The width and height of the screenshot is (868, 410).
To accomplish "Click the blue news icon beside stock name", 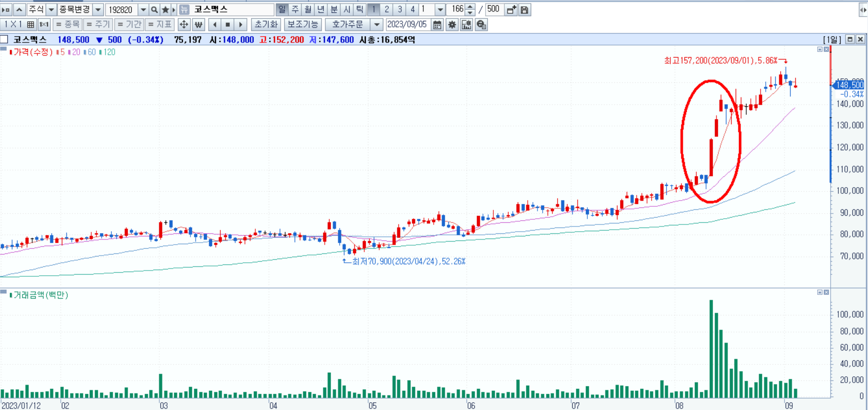I will 184,10.
